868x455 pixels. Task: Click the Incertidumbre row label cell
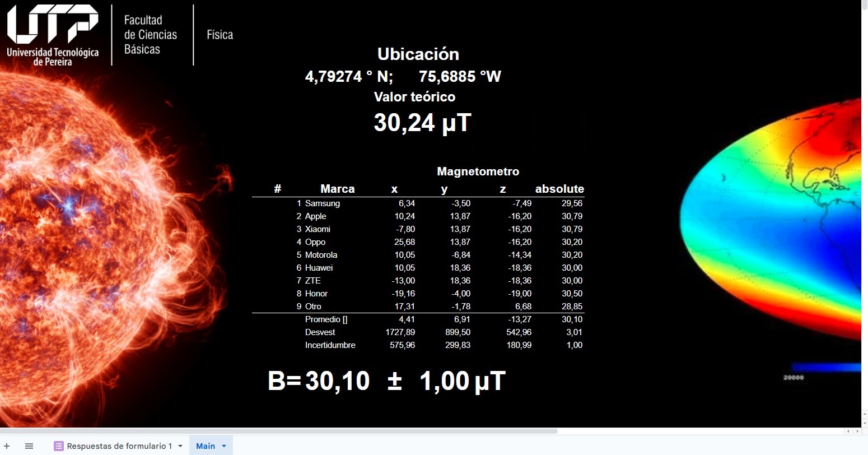tap(330, 345)
